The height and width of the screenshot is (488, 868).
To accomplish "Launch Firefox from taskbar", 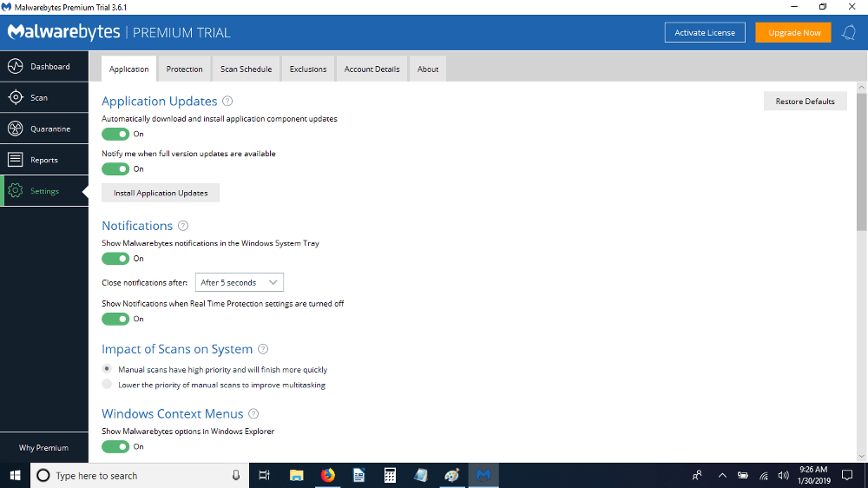I will (328, 475).
